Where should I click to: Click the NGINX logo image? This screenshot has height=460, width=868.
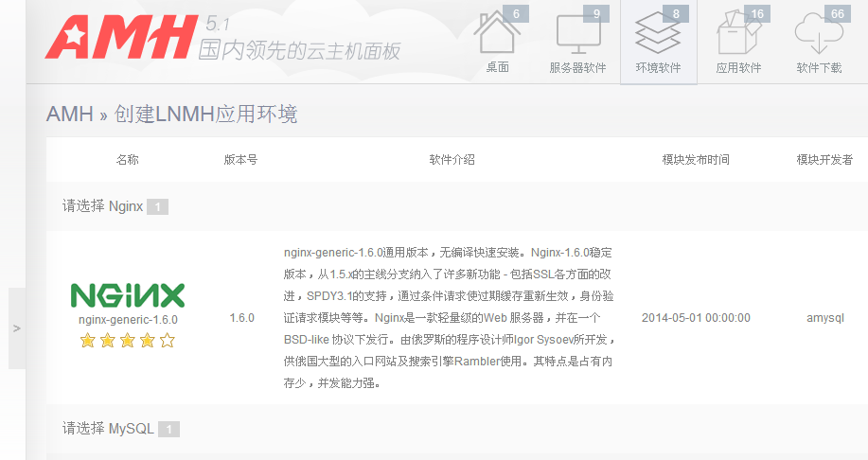pos(128,295)
